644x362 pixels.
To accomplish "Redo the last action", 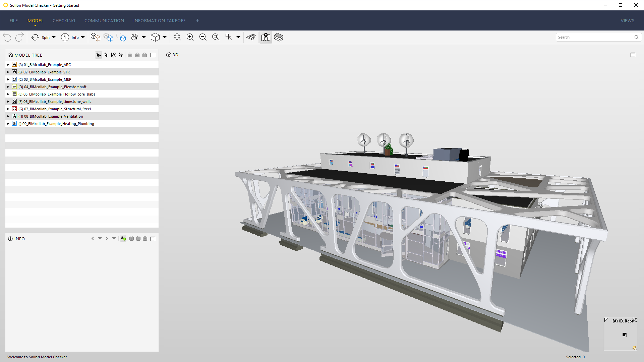I will (19, 37).
